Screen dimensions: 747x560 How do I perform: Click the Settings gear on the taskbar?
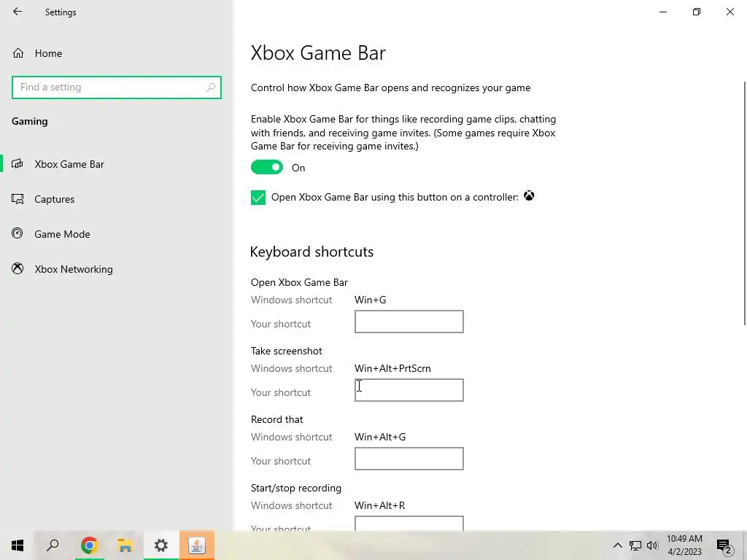tap(161, 545)
